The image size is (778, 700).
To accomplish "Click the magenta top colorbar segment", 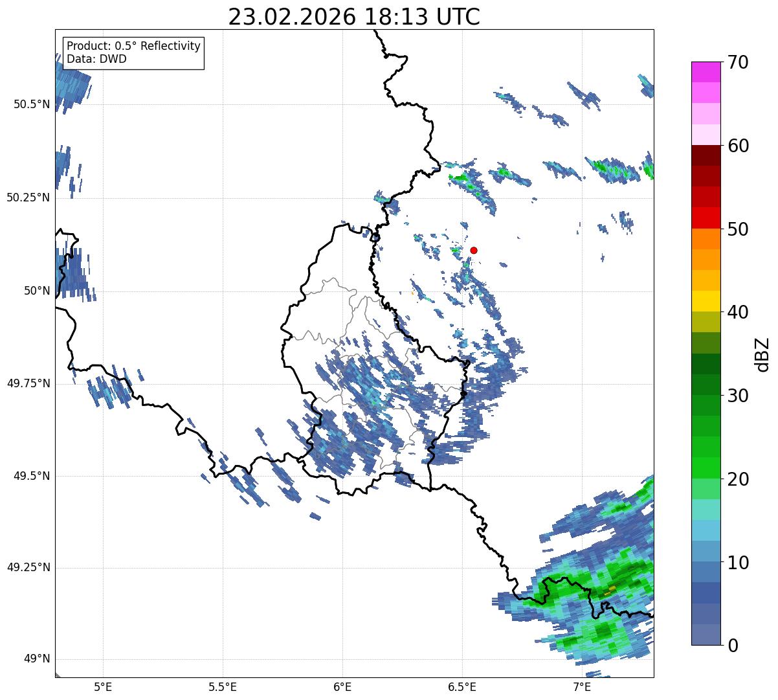I will click(x=706, y=72).
